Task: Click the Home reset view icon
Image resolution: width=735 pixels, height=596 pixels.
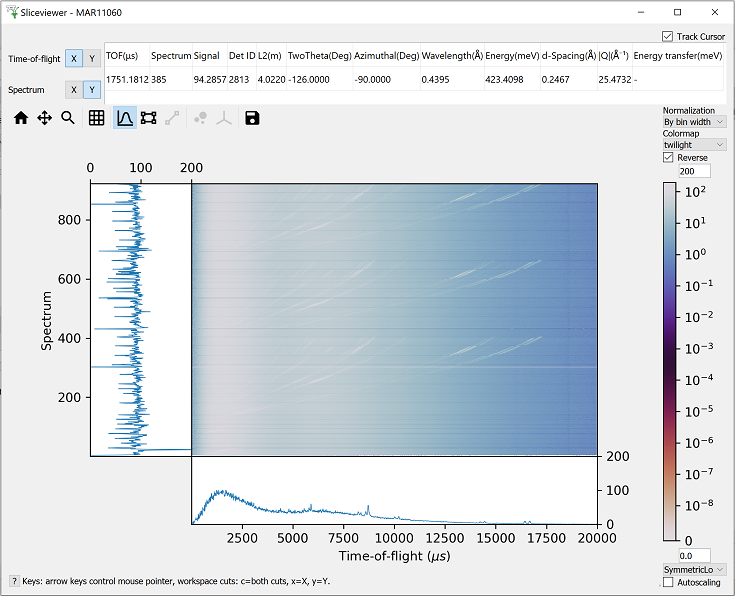Action: click(x=21, y=118)
